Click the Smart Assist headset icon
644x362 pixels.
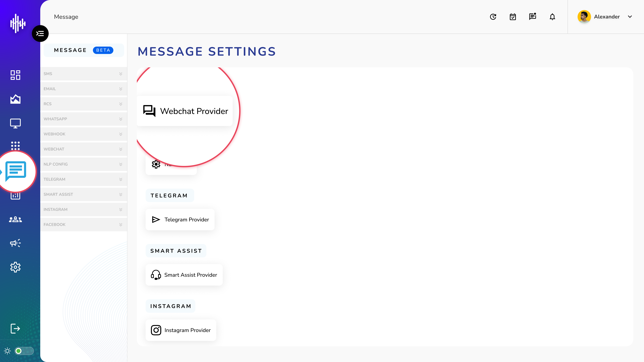coord(156,275)
